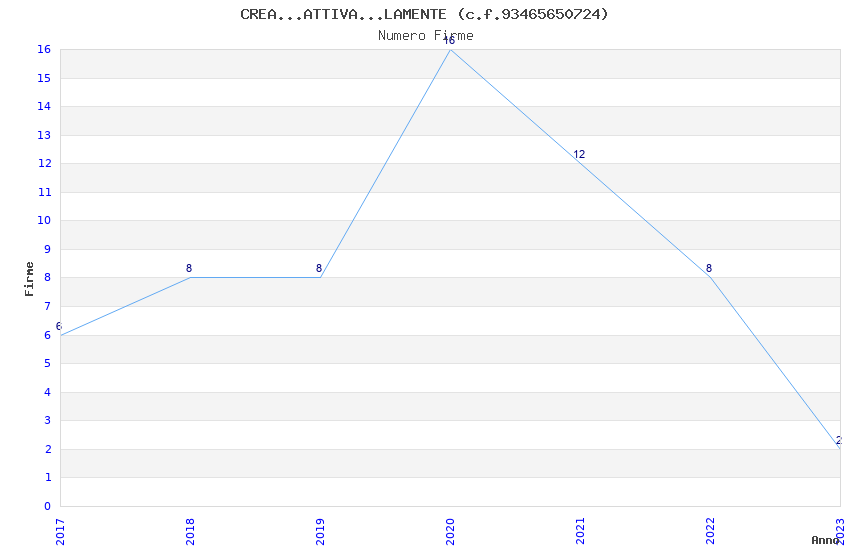Click the y-axis tick label 4
The image size is (850, 550).
tap(48, 392)
